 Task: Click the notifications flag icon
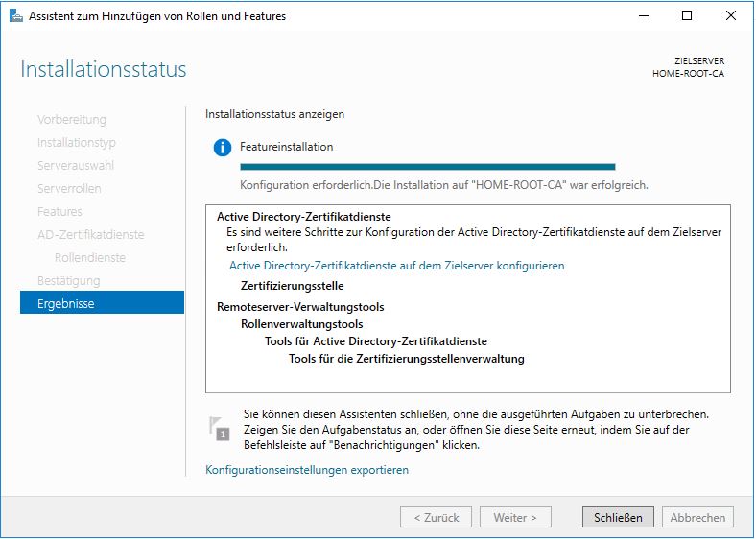coord(220,429)
